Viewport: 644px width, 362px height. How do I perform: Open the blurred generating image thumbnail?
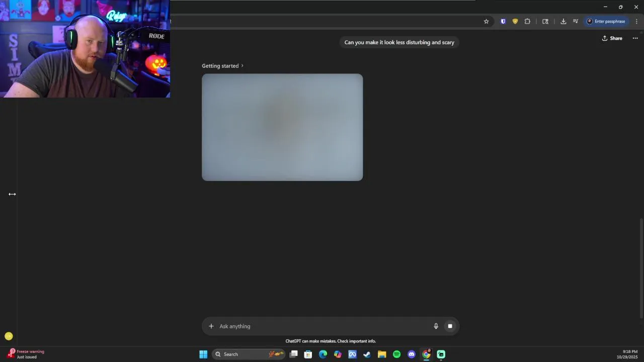[x=282, y=127]
